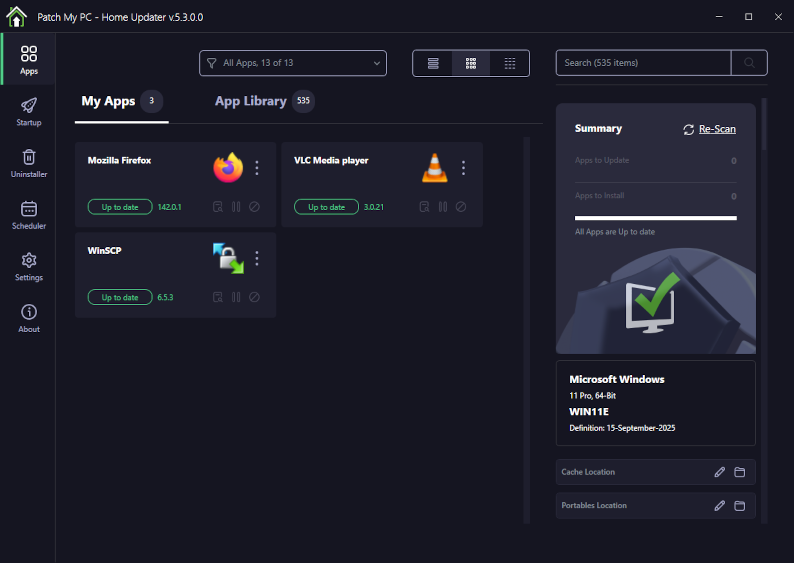Click the All Apps are Up to date text
The width and height of the screenshot is (794, 563).
coord(615,232)
